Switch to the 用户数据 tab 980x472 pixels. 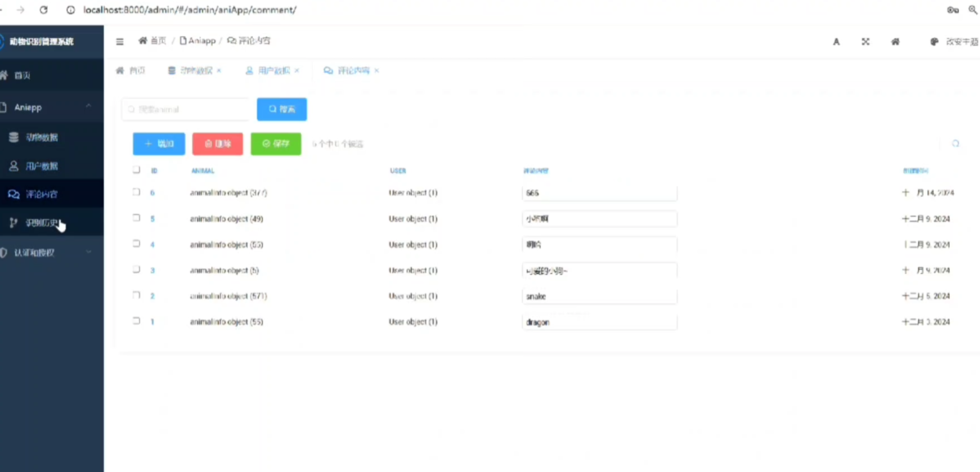[273, 71]
